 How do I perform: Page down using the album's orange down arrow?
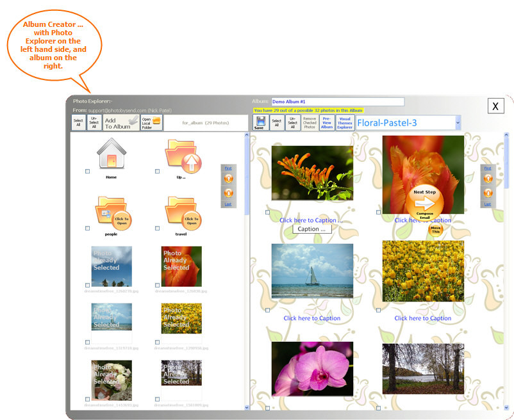coord(488,193)
